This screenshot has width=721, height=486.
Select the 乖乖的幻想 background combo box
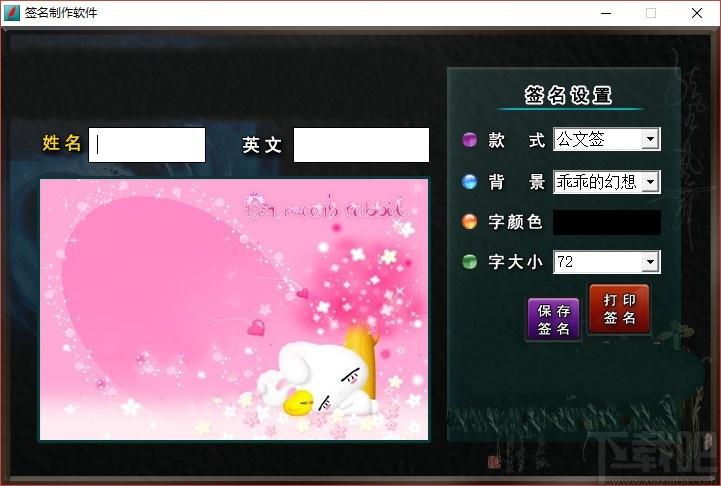pyautogui.click(x=607, y=182)
